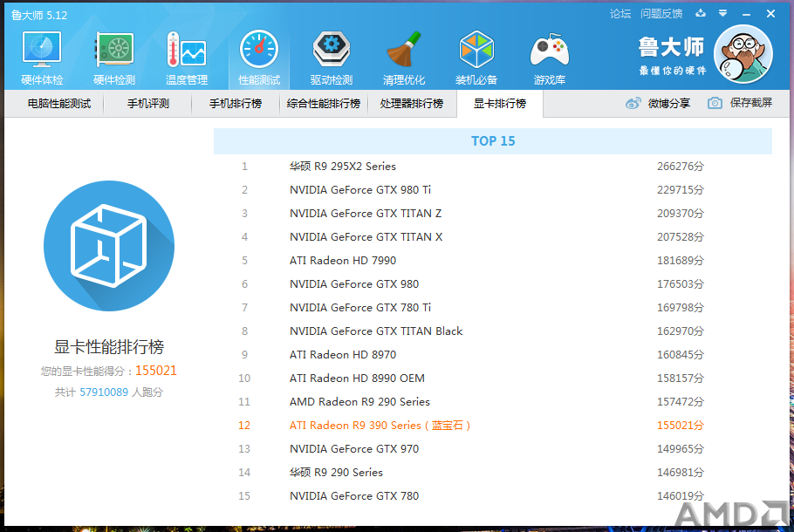Click your GPU score 155021 on left
Image resolution: width=794 pixels, height=532 pixels.
pos(156,371)
